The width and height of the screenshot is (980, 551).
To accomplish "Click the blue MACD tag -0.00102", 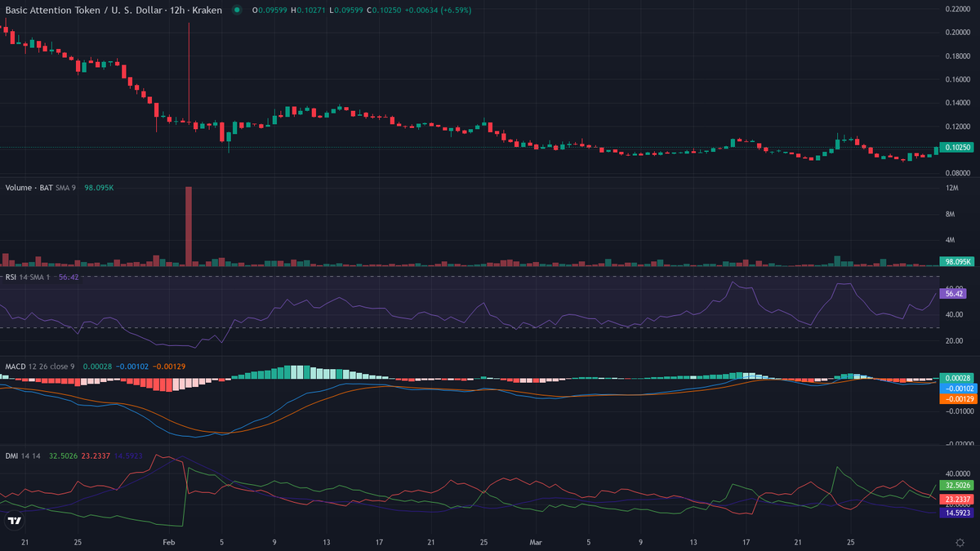I will coord(955,389).
